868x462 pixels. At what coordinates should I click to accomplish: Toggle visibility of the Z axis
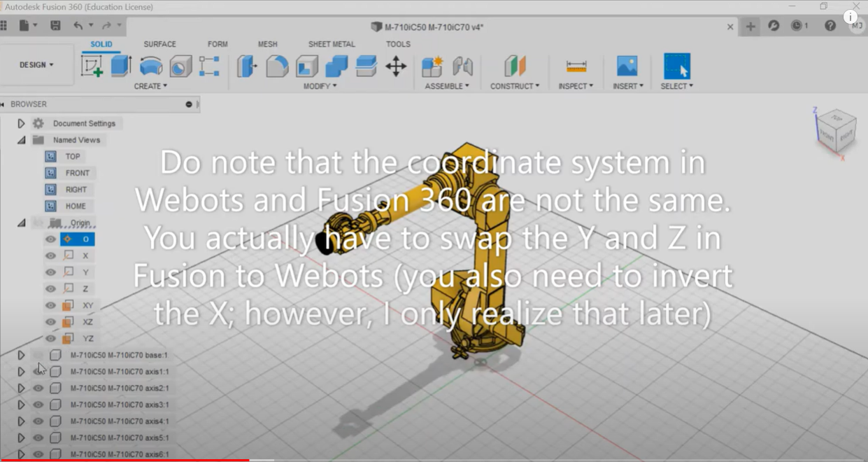[x=50, y=289]
